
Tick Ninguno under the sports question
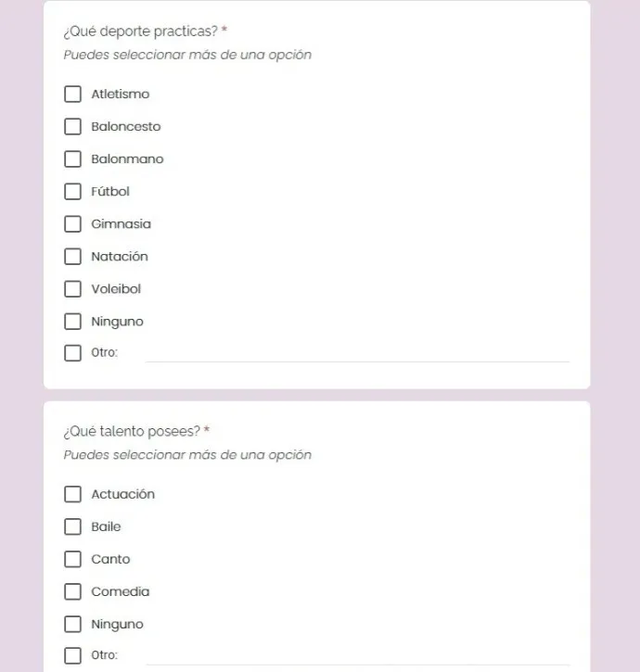pyautogui.click(x=72, y=322)
